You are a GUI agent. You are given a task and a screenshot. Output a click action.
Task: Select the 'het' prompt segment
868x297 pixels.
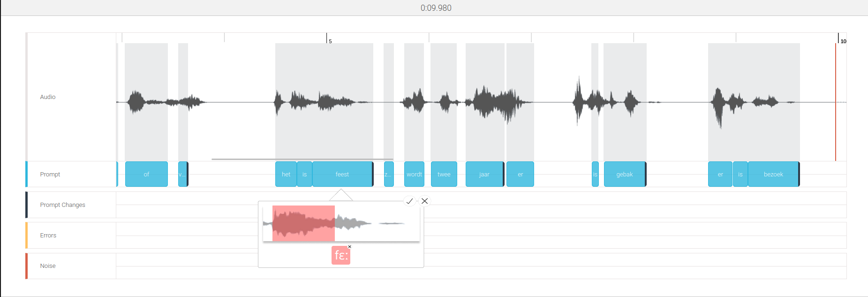286,174
